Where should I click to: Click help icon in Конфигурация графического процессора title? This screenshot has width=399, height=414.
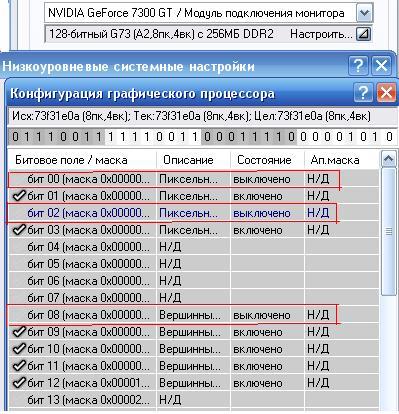363,93
